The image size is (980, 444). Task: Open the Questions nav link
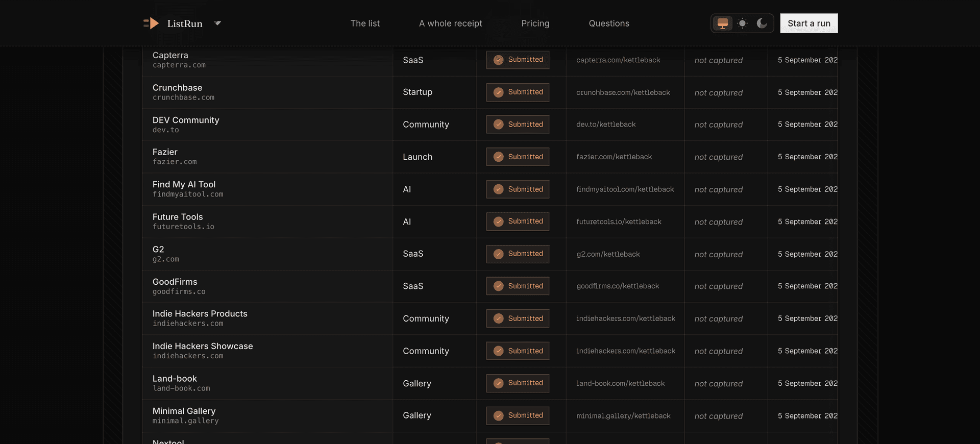click(x=609, y=23)
